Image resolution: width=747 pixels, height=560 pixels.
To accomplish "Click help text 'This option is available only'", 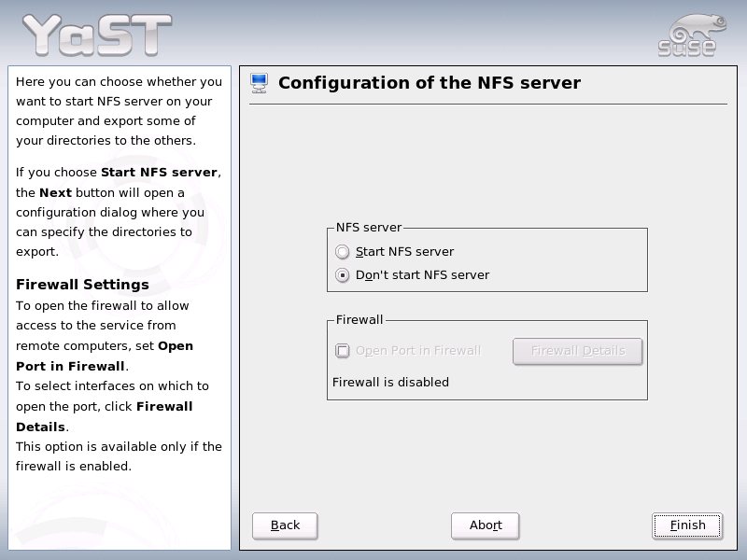I will click(x=119, y=456).
